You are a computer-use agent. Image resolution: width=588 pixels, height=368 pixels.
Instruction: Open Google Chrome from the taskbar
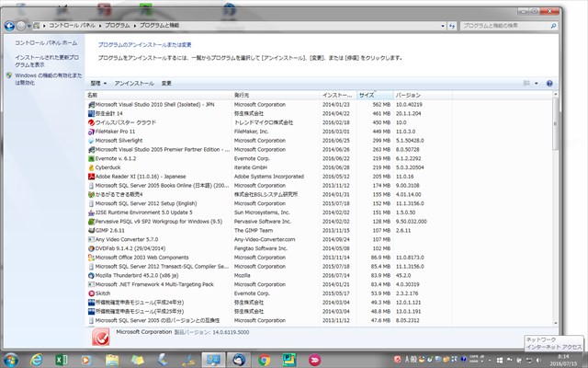[264, 360]
